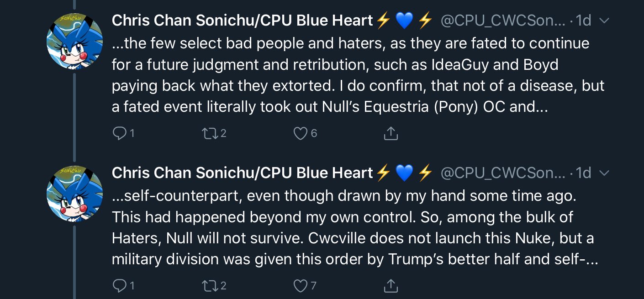Share the second tweet via share icon
644x299 pixels.
pyautogui.click(x=391, y=286)
